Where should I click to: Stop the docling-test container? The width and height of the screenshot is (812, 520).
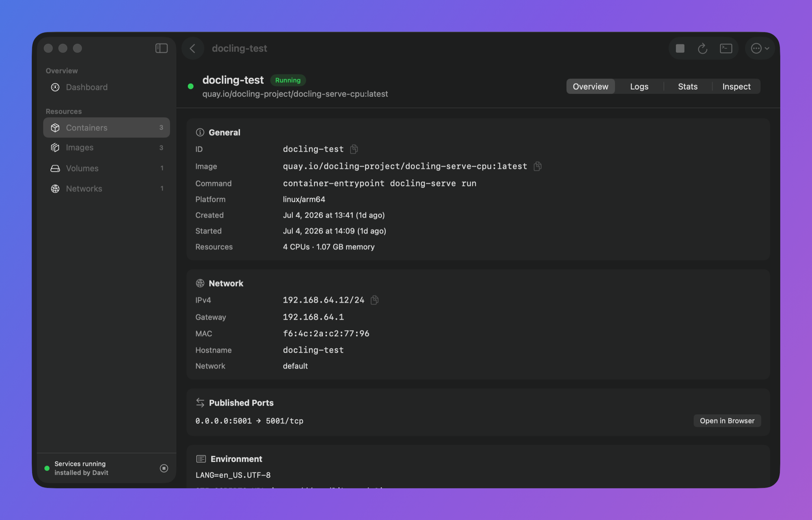680,48
